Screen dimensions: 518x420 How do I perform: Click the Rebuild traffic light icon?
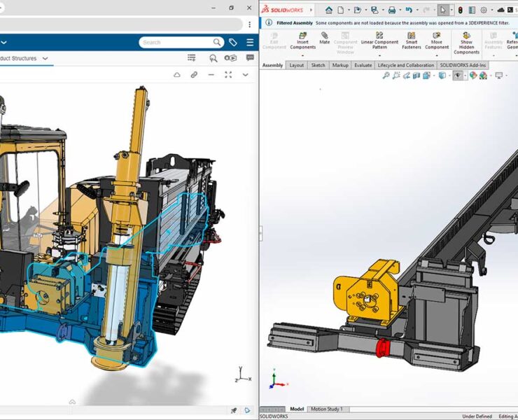[460, 10]
